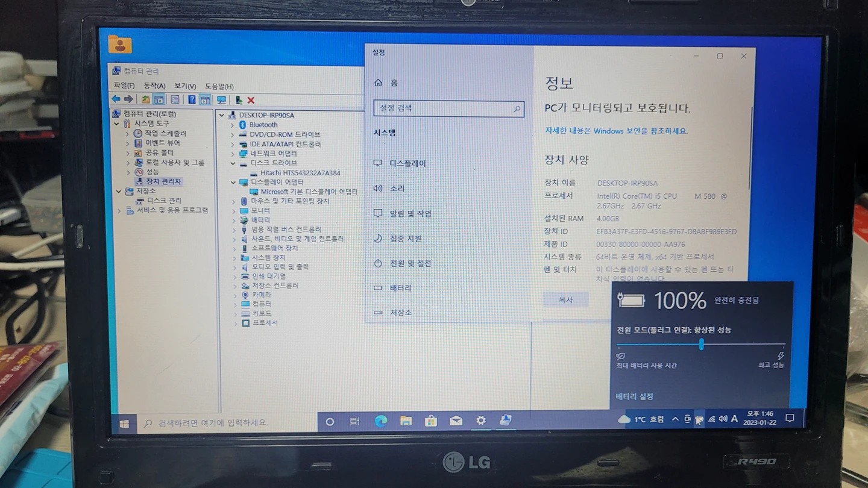The height and width of the screenshot is (488, 868).
Task: Expand the Bluetooth node in Device Manager
Action: tap(232, 125)
